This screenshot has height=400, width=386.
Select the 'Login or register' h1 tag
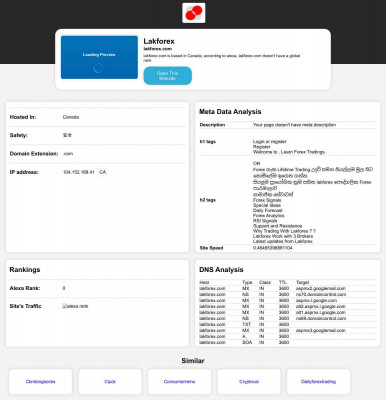270,142
